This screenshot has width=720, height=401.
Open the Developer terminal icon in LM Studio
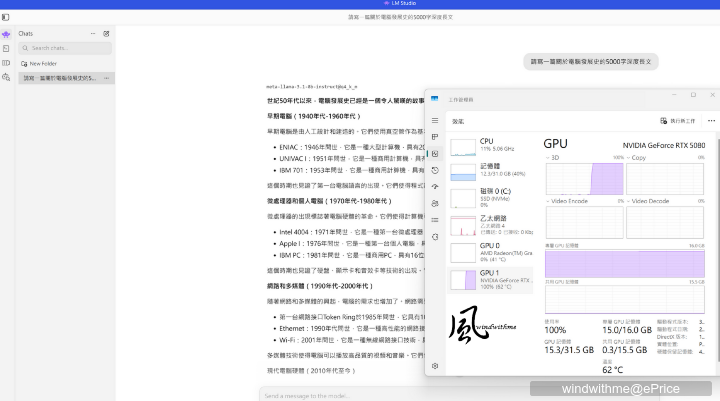[6, 48]
